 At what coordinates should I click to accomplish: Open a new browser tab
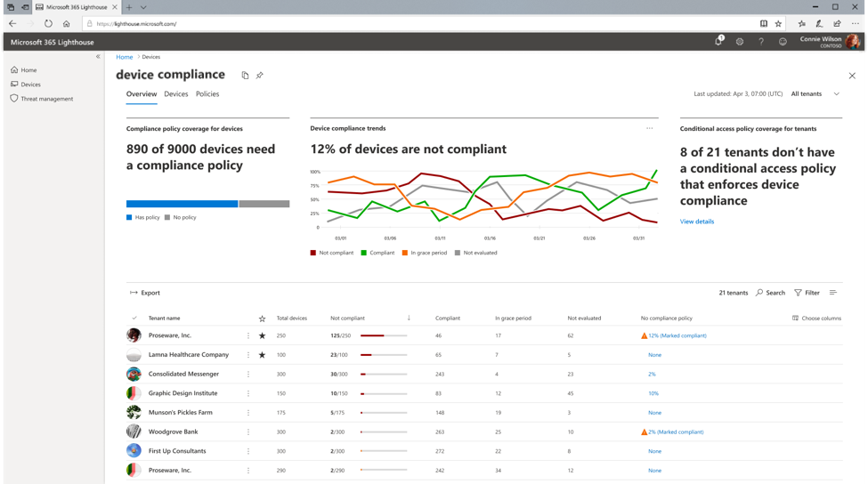click(x=129, y=7)
